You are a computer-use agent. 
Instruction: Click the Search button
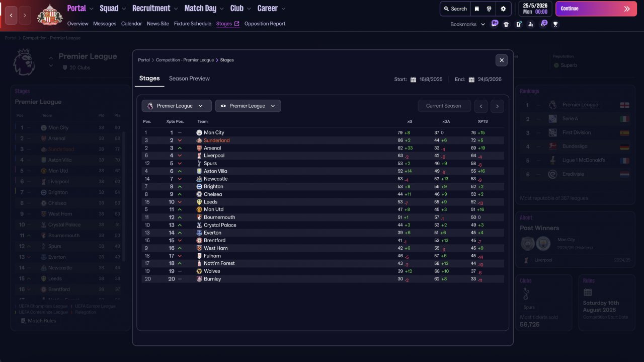[x=454, y=9]
